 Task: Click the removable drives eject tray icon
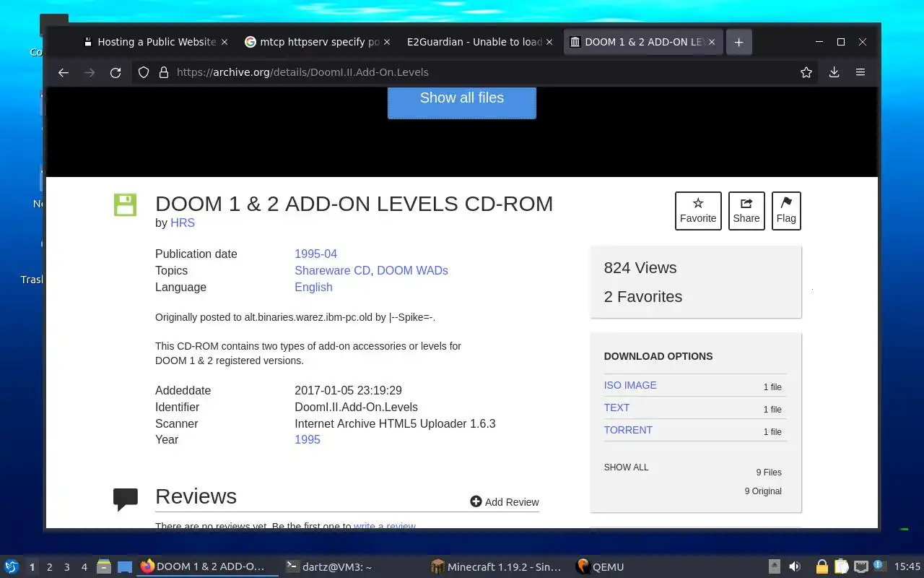tap(774, 567)
